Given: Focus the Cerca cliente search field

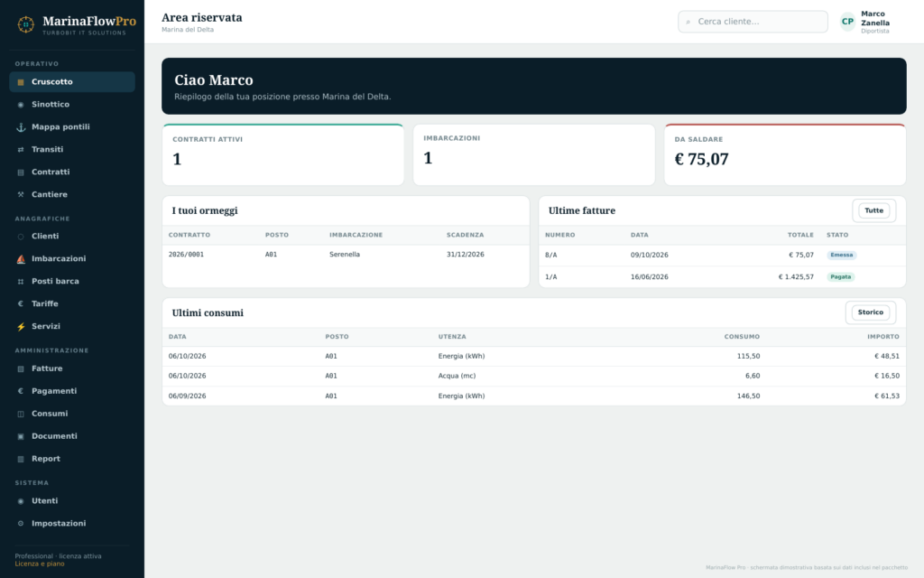Looking at the screenshot, I should pos(753,22).
